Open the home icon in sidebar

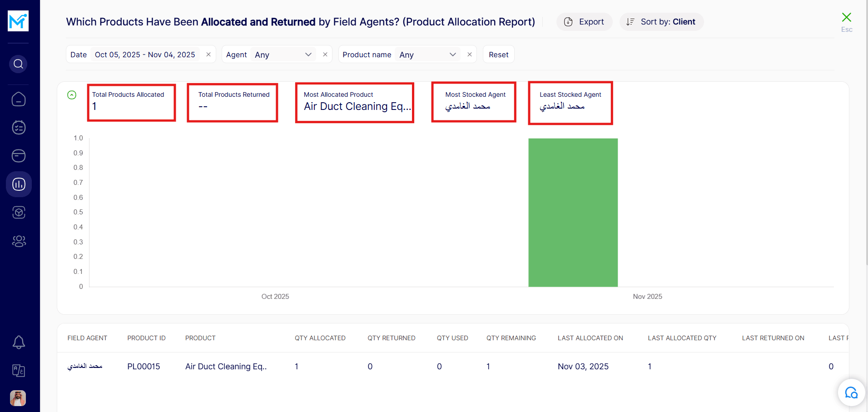19,99
